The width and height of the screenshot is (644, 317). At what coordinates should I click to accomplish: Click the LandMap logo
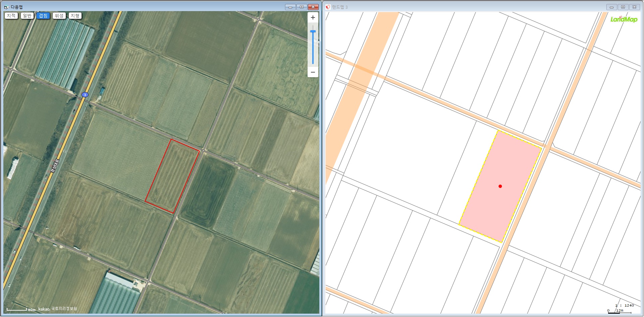624,19
